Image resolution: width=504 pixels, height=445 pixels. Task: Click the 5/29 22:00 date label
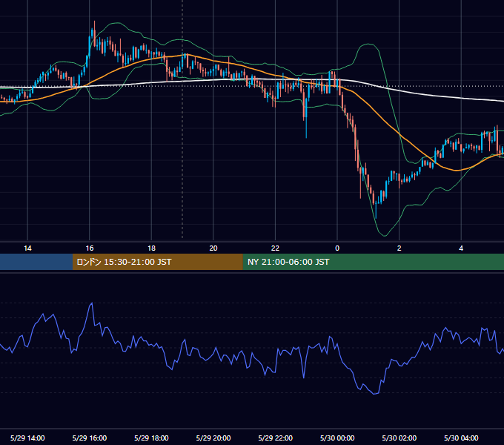276,438
